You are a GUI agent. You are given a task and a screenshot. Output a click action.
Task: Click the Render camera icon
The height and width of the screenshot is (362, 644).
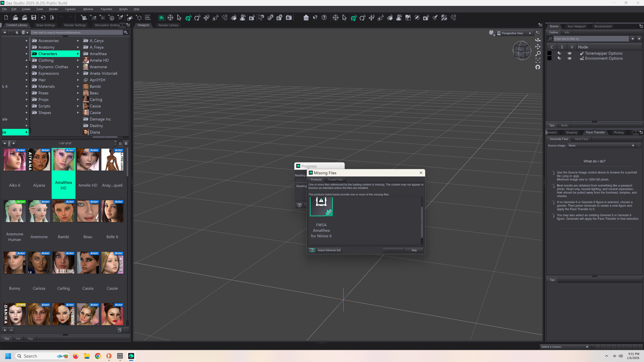[289, 17]
